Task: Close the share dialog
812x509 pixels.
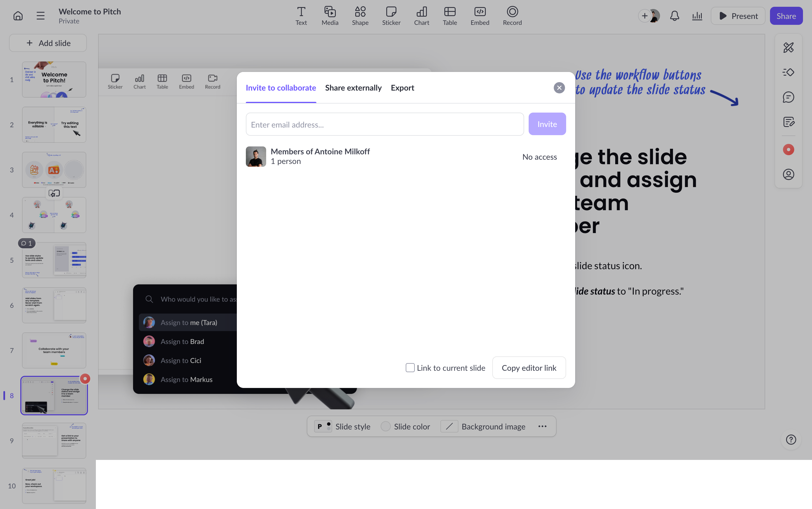Action: (x=559, y=88)
